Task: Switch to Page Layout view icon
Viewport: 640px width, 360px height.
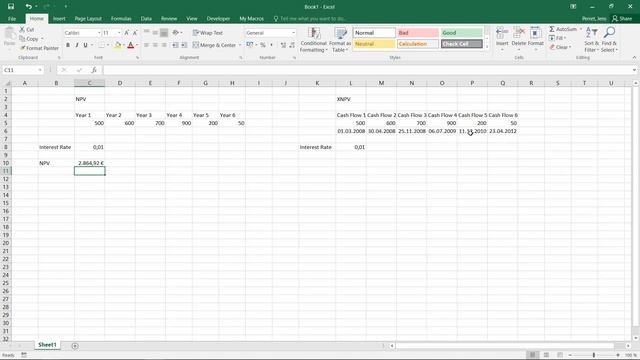Action: (x=546, y=355)
